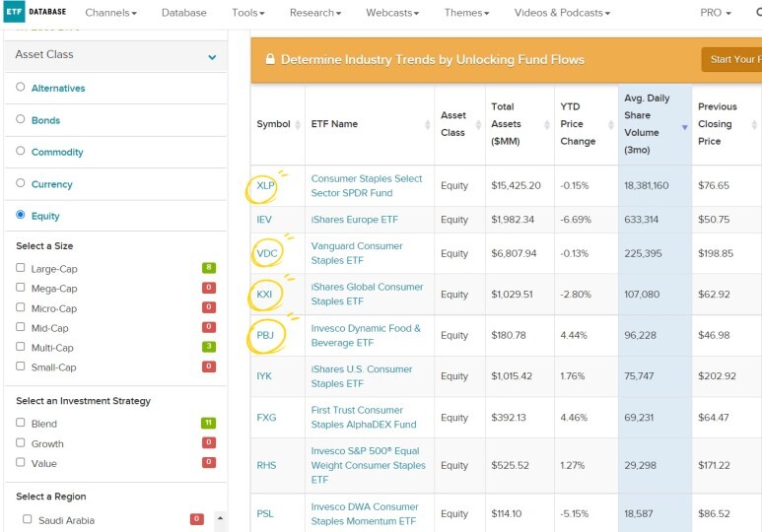Sort by Total Assets column arrows
This screenshot has height=532, width=762.
click(x=547, y=124)
